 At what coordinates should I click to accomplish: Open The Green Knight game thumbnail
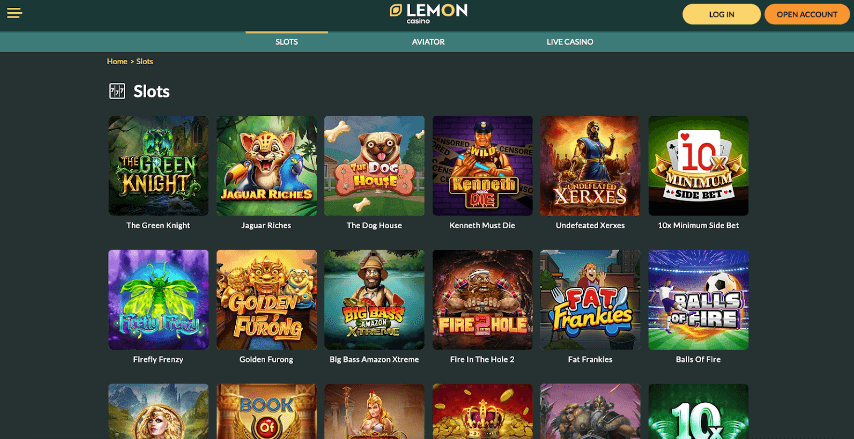click(158, 166)
